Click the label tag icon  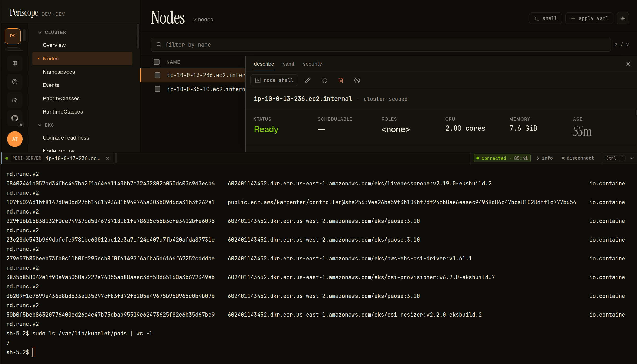click(324, 80)
